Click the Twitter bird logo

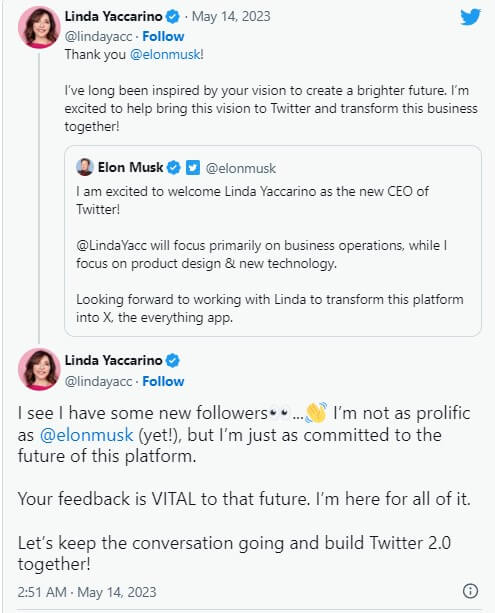470,17
